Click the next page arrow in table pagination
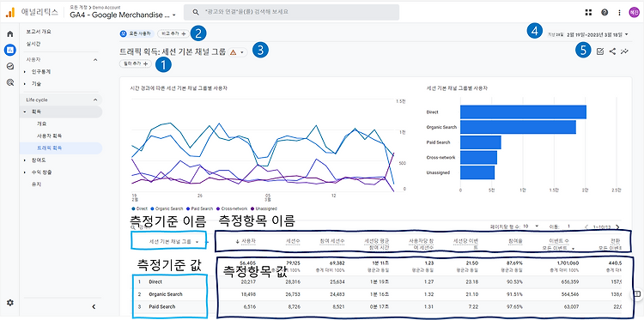Screen dimensions: 644x320 pos(617,226)
